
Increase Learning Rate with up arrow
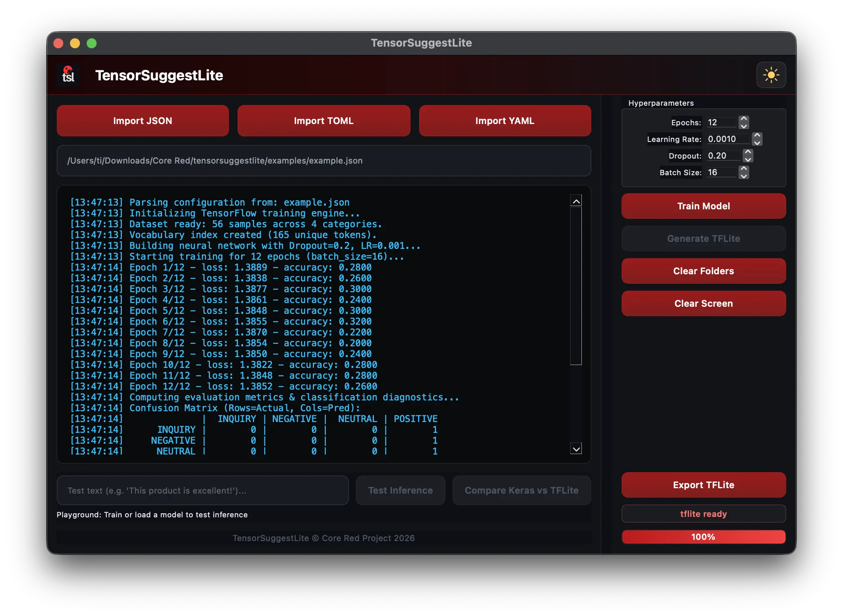pos(757,136)
